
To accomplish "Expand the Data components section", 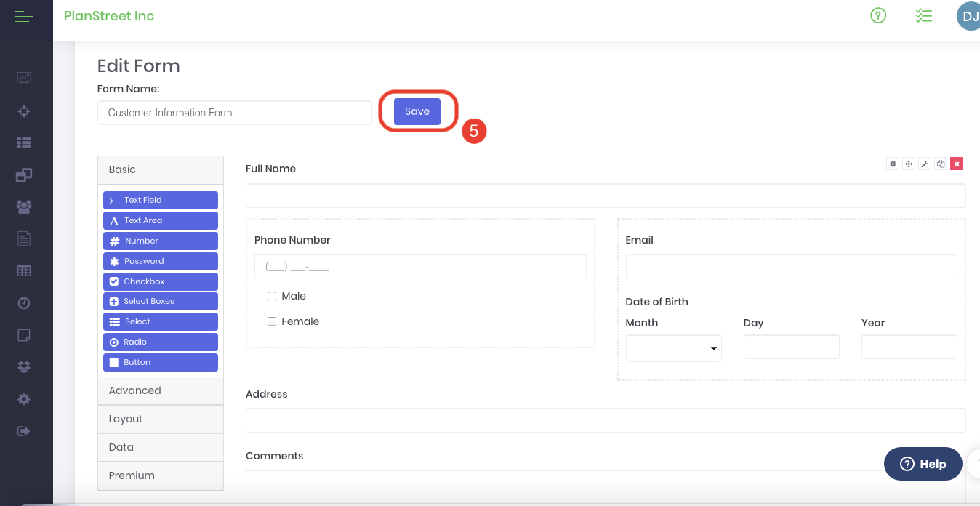I will [160, 447].
